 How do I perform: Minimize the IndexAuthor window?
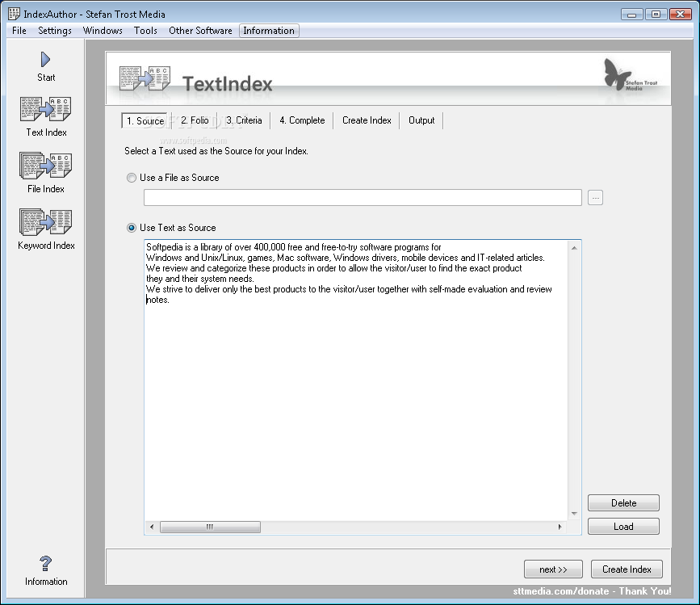coord(631,15)
